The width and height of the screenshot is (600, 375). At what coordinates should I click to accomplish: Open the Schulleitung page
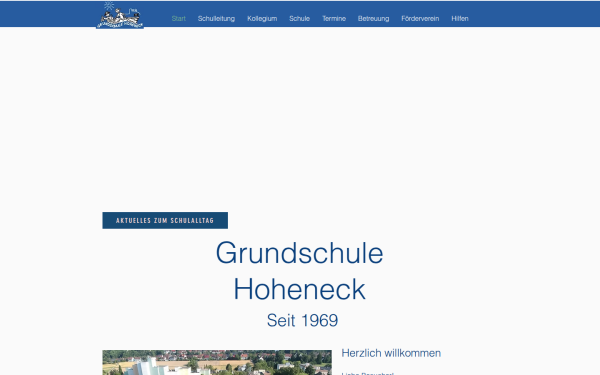click(x=216, y=18)
